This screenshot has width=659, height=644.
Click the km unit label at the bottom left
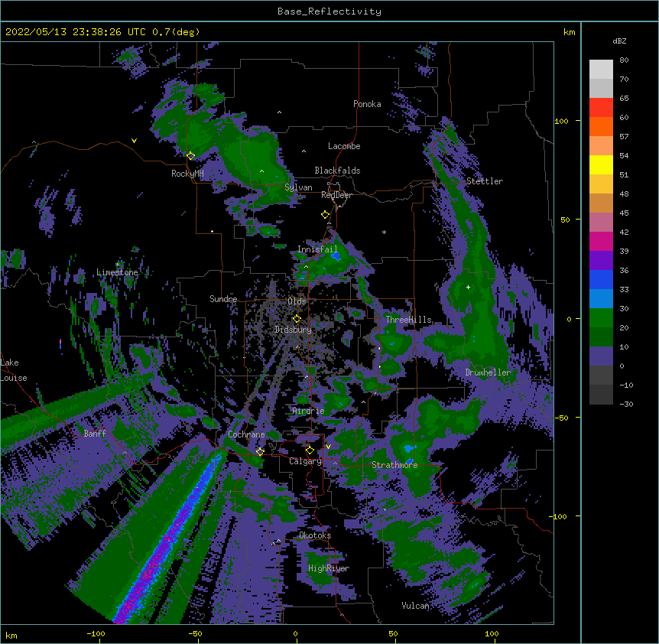point(11,636)
